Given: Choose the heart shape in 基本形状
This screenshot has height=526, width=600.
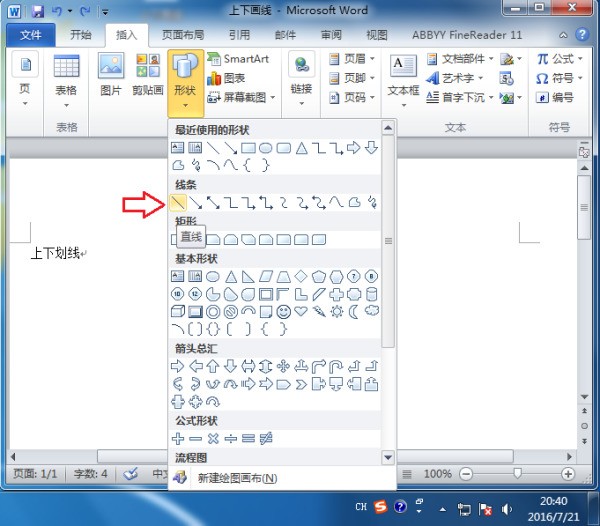Looking at the screenshot, I should pos(300,311).
